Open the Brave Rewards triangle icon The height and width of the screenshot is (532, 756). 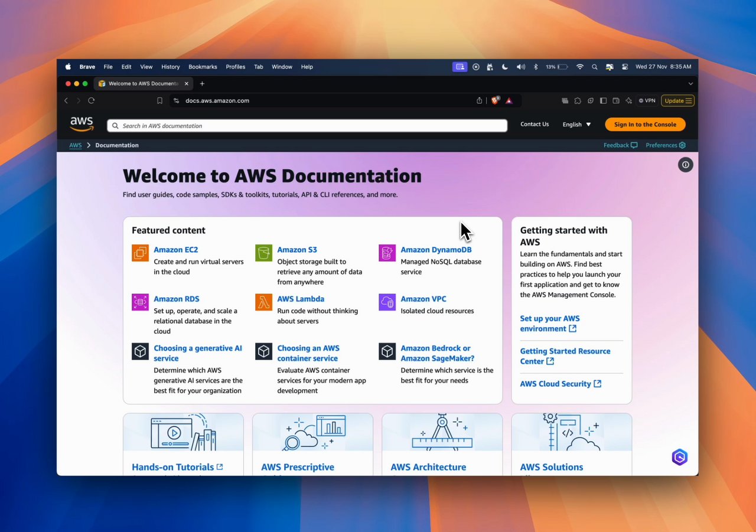[509, 100]
